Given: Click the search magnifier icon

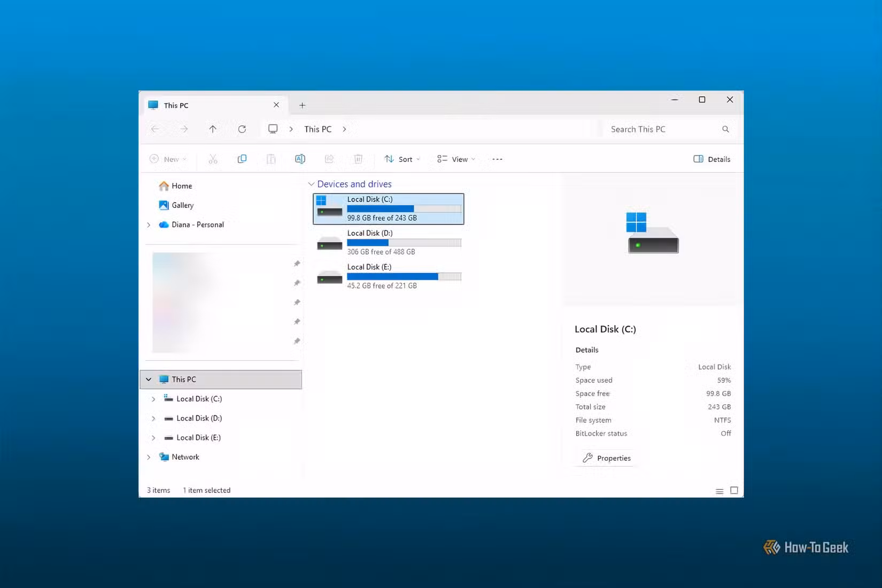Looking at the screenshot, I should pyautogui.click(x=725, y=129).
